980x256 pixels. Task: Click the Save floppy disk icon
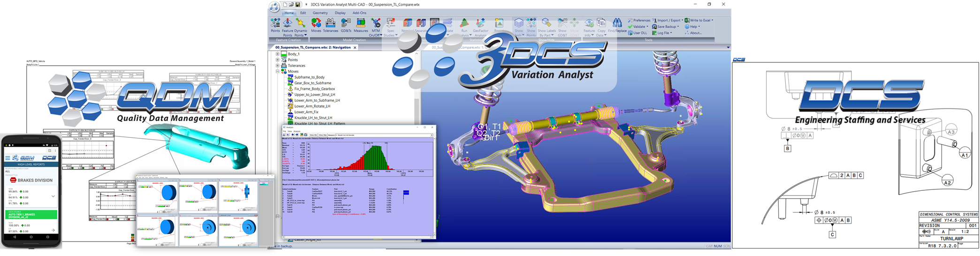coord(297,5)
